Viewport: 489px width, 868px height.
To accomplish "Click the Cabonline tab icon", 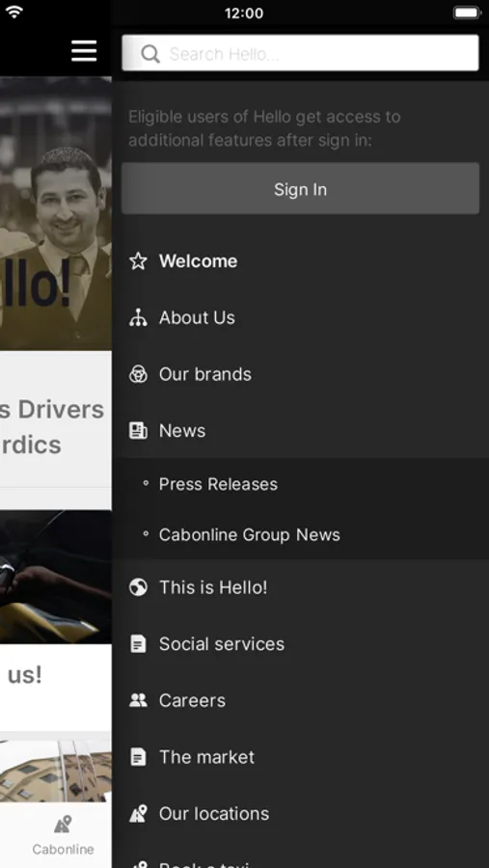I will point(63,825).
